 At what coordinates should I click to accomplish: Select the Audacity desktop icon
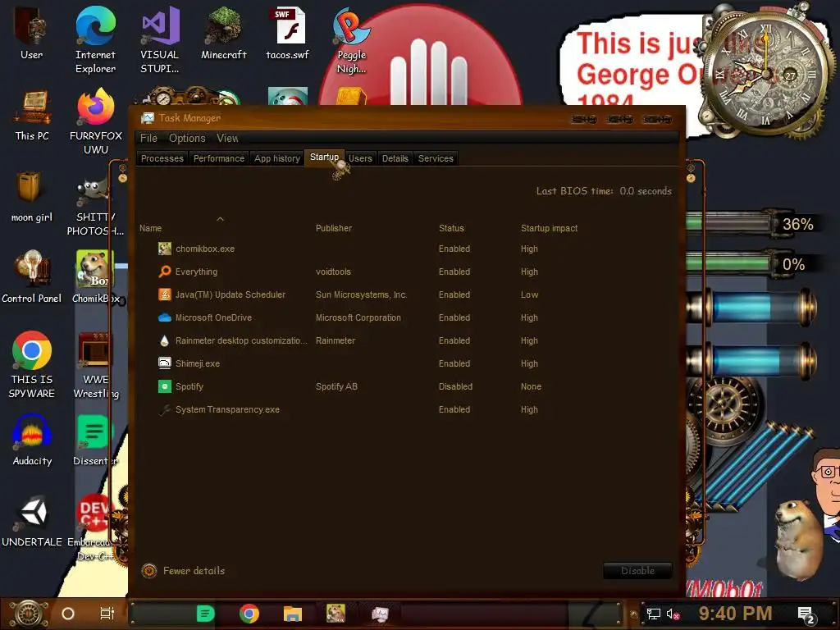click(32, 431)
